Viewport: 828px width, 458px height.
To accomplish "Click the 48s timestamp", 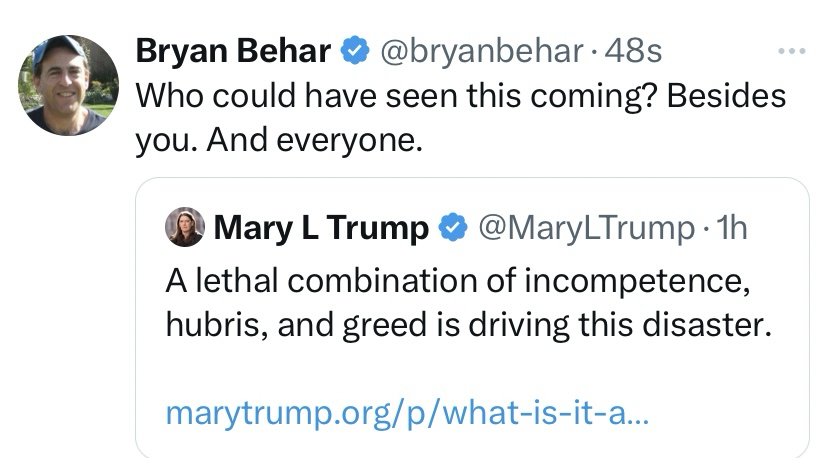I will pos(632,51).
